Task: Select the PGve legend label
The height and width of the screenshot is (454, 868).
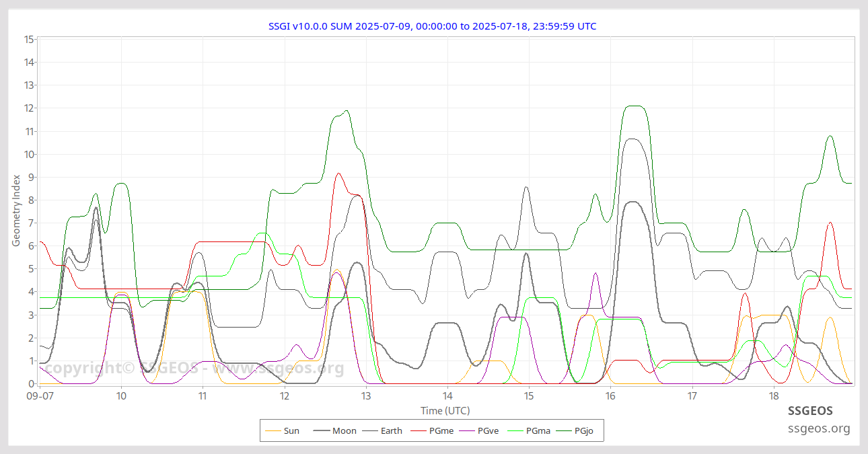Action: coord(488,430)
